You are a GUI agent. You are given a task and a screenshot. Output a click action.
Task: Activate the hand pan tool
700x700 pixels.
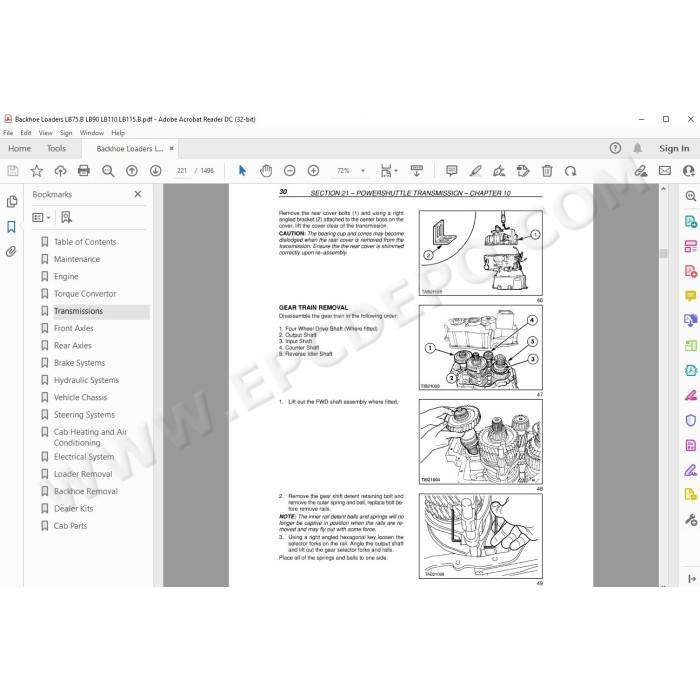266,171
